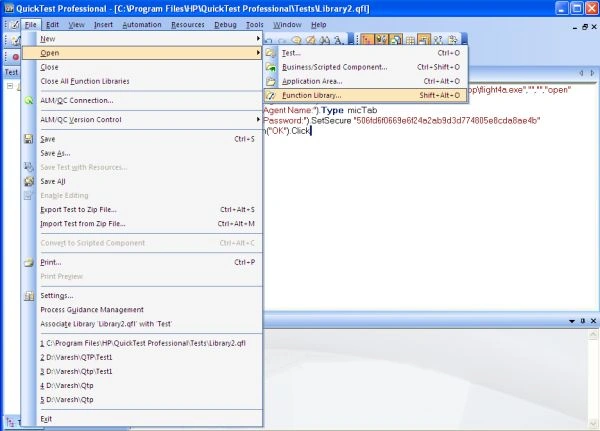Viewport: 600px width, 431px height.
Task: Click the folder icon beside Test...
Action: click(x=271, y=53)
